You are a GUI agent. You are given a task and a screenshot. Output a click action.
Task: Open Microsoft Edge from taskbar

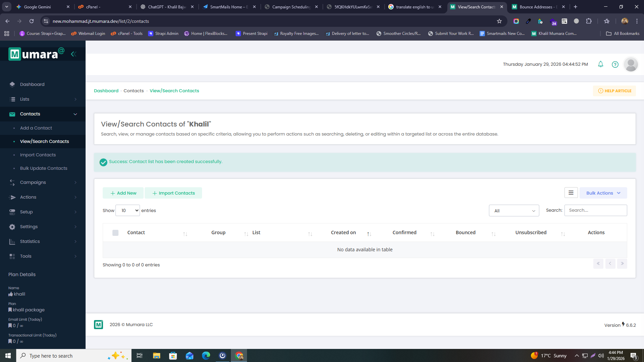point(206,356)
